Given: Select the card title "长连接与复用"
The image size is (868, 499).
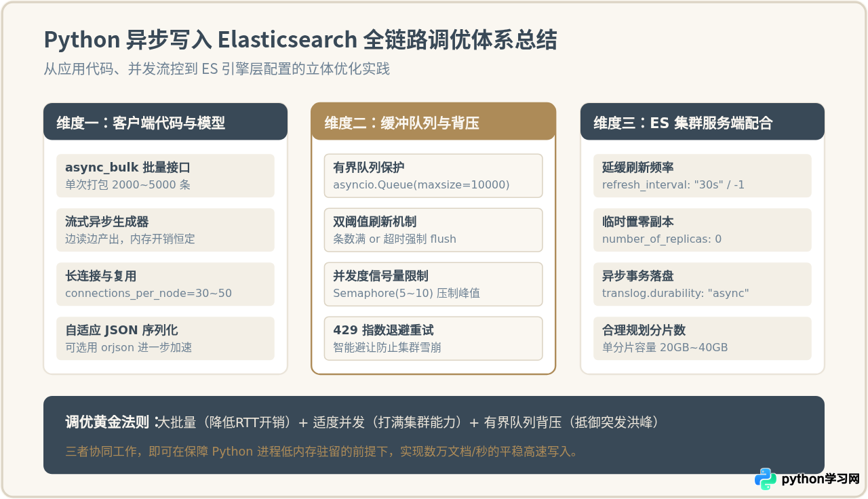Looking at the screenshot, I should click(101, 276).
